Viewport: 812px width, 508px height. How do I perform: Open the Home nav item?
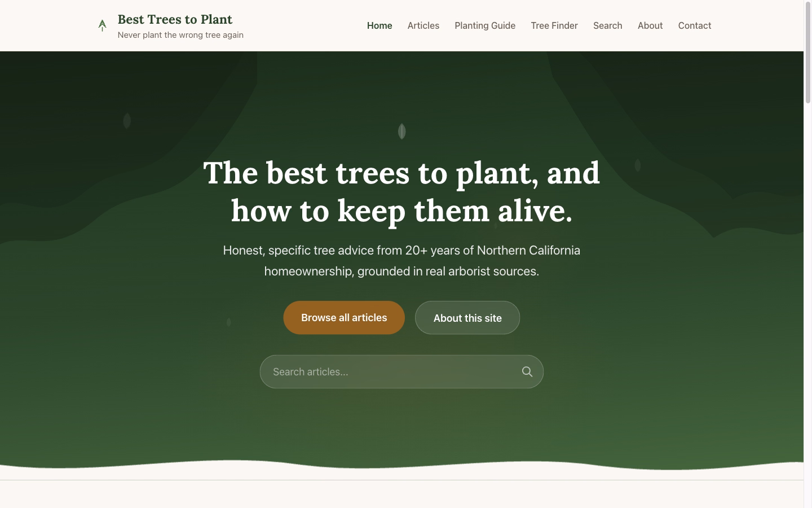[x=379, y=25]
